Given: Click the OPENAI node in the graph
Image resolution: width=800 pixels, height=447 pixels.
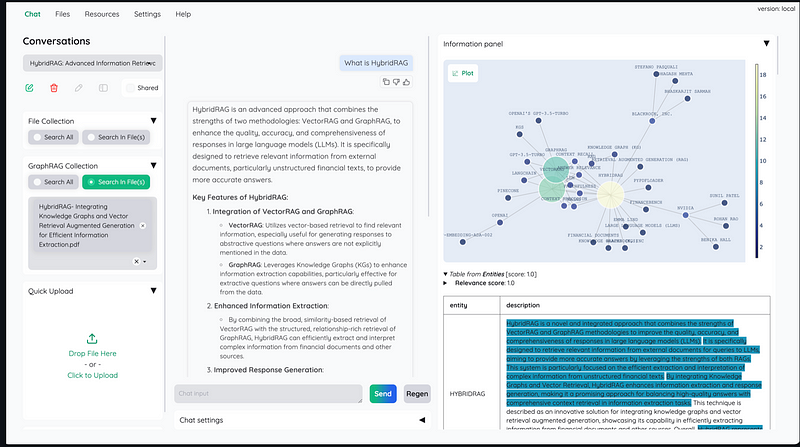Looking at the screenshot, I should 500,222.
